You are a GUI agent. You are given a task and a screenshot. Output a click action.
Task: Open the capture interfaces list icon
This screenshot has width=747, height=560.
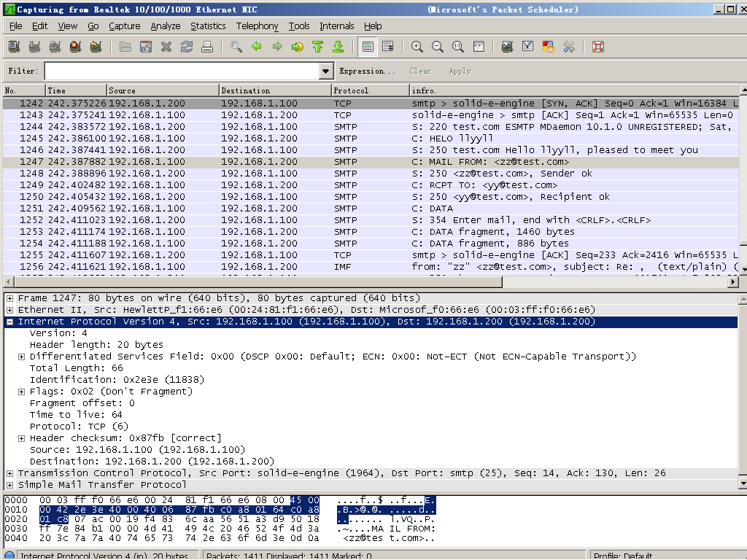click(15, 47)
